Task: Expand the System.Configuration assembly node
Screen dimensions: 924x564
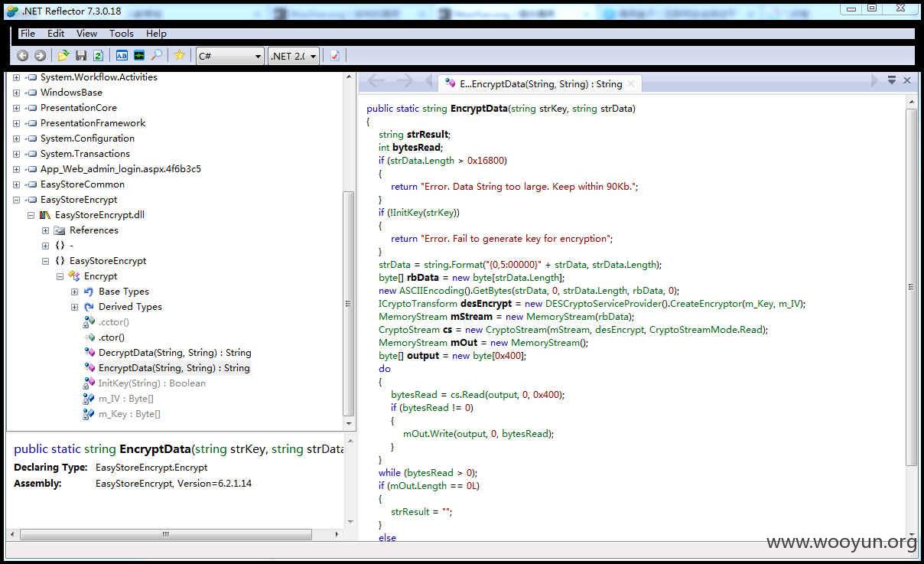Action: pos(16,139)
